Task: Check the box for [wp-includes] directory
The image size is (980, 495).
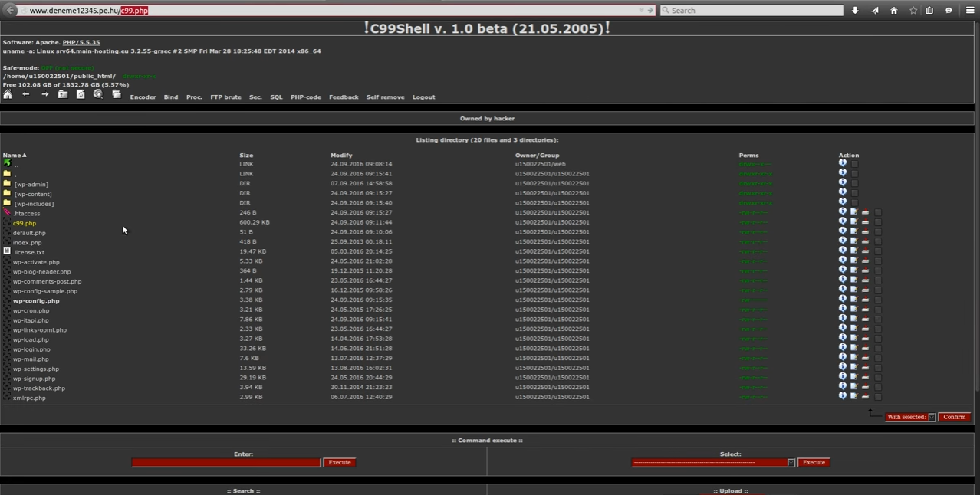Action: coord(854,203)
